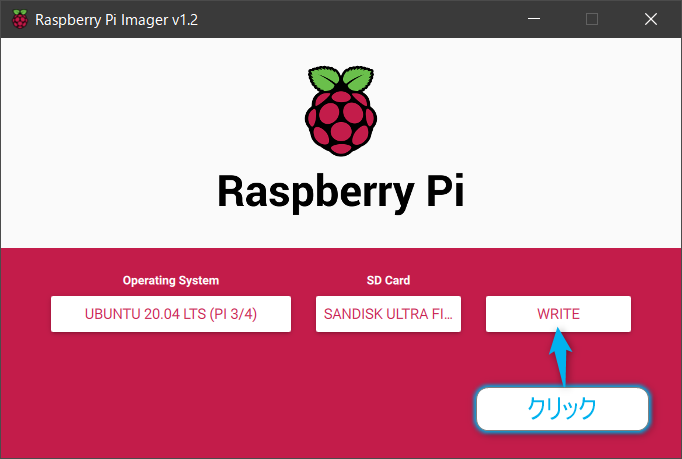Image resolution: width=682 pixels, height=459 pixels.
Task: Choose SD card via SANDISK ULTRA button
Action: click(x=388, y=314)
